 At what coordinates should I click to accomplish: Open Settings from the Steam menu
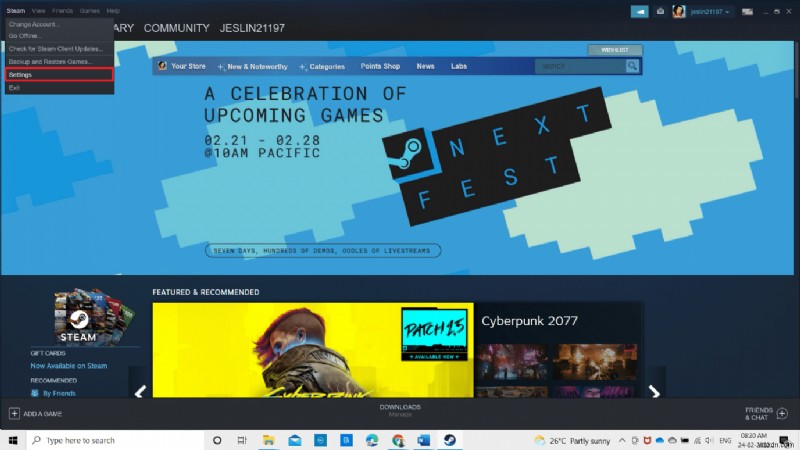(x=59, y=74)
